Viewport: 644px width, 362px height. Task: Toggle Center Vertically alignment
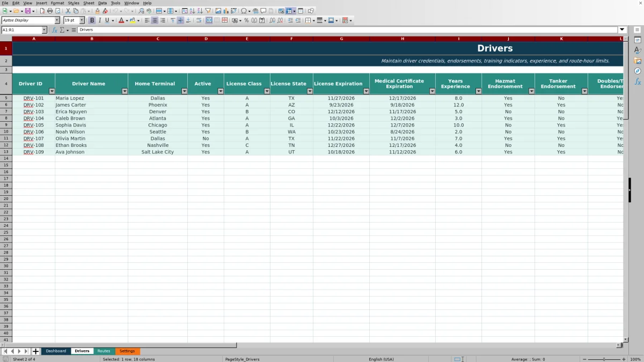[x=181, y=20]
